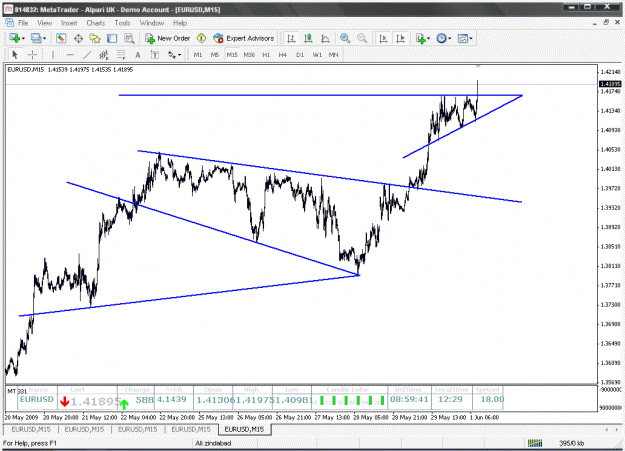Switch timeframe to MN
Viewport: 625px width, 451px height.
334,55
